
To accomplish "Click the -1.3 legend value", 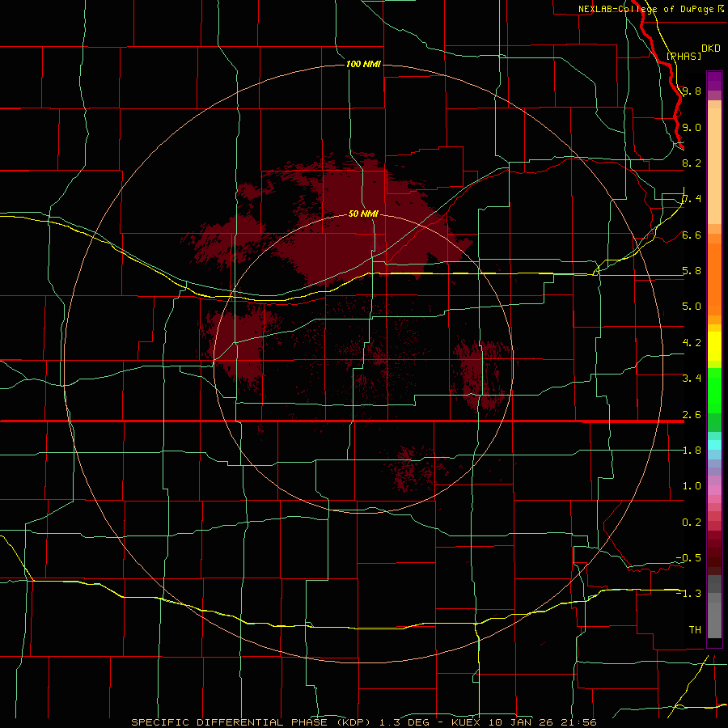I will (x=689, y=594).
